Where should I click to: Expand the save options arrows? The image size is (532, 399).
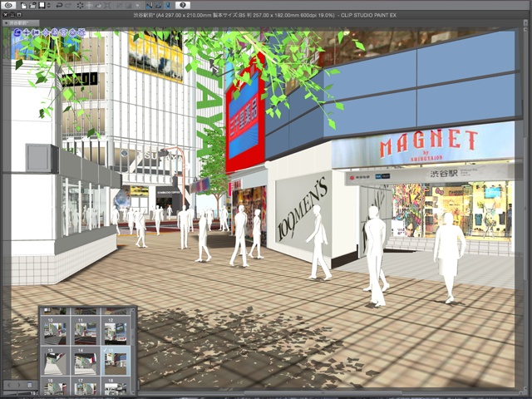(49, 6)
